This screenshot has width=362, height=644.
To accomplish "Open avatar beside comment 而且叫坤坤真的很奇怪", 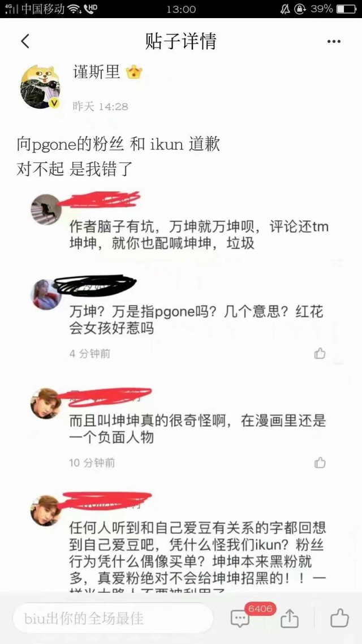I will (x=46, y=403).
